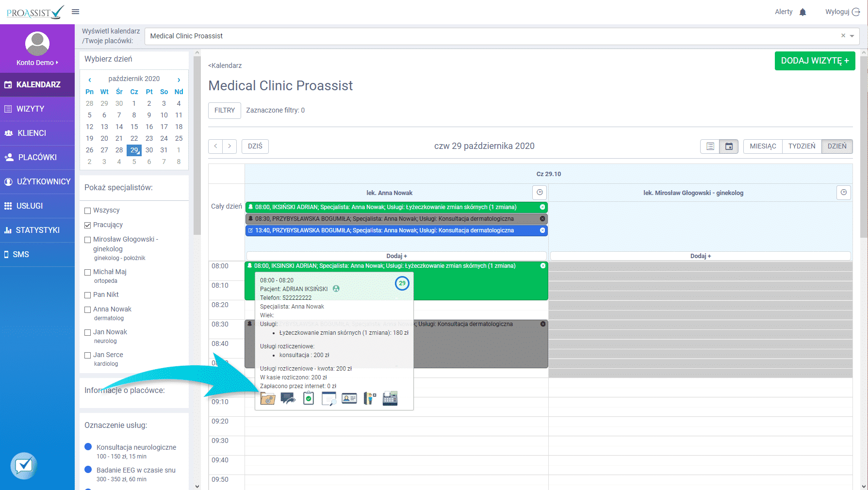This screenshot has height=490, width=868.
Task: Switch to list view icon
Action: tap(710, 146)
